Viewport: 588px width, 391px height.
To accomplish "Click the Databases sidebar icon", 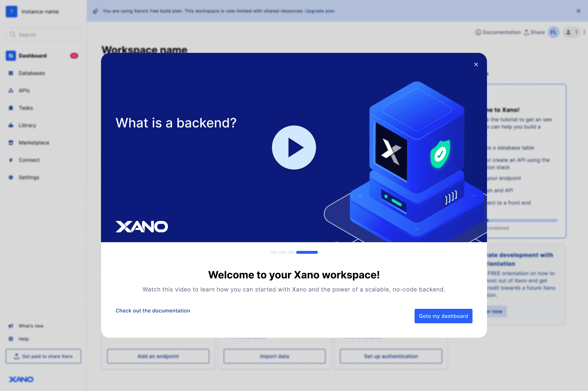I will click(11, 73).
